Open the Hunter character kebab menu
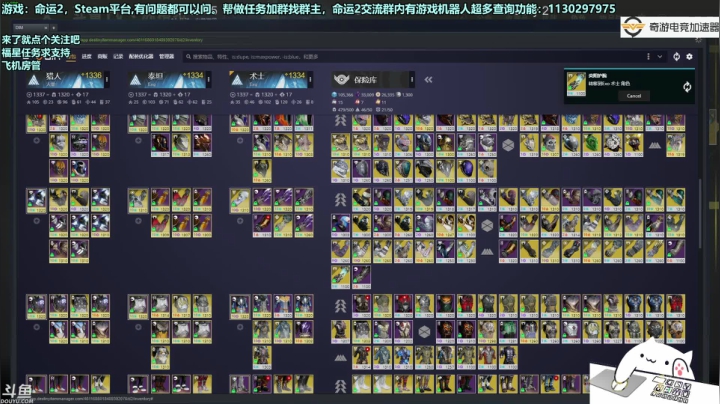 point(107,79)
